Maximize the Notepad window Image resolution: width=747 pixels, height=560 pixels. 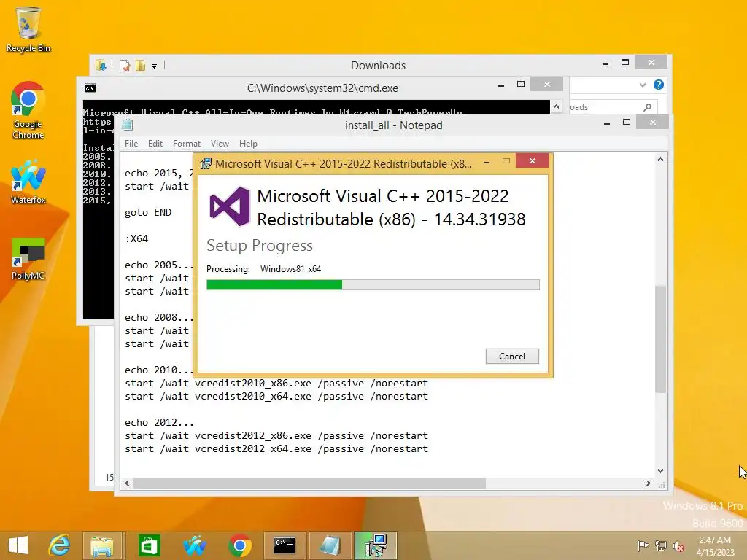tap(627, 122)
